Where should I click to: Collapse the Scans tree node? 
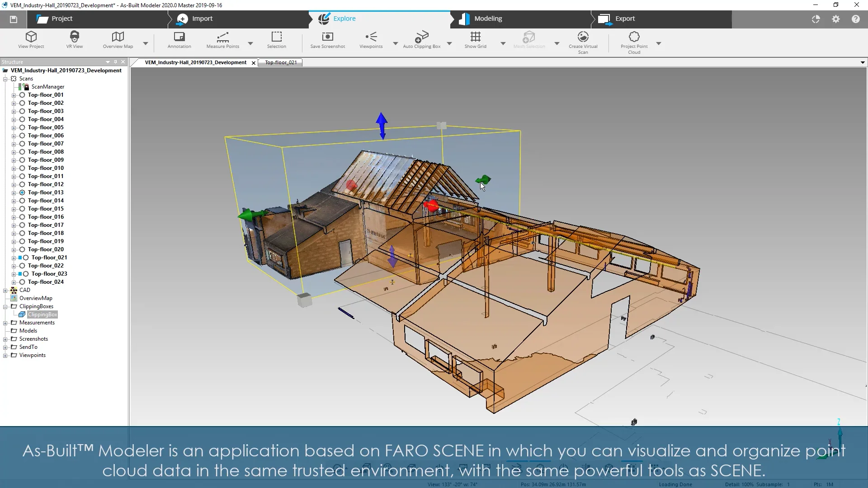pyautogui.click(x=5, y=79)
